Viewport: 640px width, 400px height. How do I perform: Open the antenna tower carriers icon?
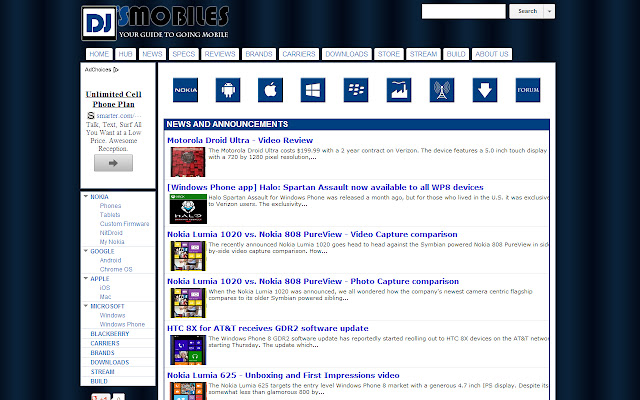pyautogui.click(x=442, y=90)
